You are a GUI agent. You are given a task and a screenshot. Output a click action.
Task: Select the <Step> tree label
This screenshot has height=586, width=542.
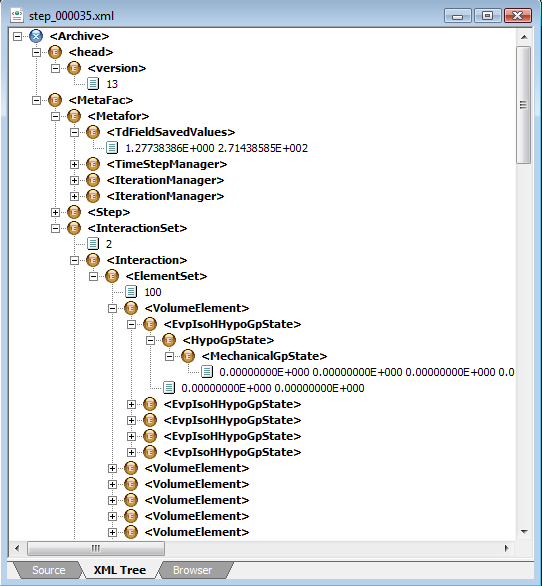pyautogui.click(x=109, y=212)
